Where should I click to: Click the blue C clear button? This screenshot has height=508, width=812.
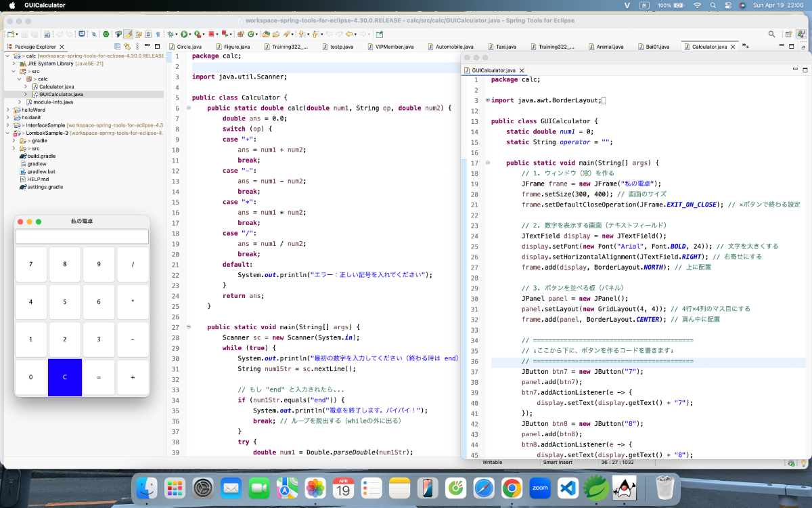pyautogui.click(x=65, y=377)
